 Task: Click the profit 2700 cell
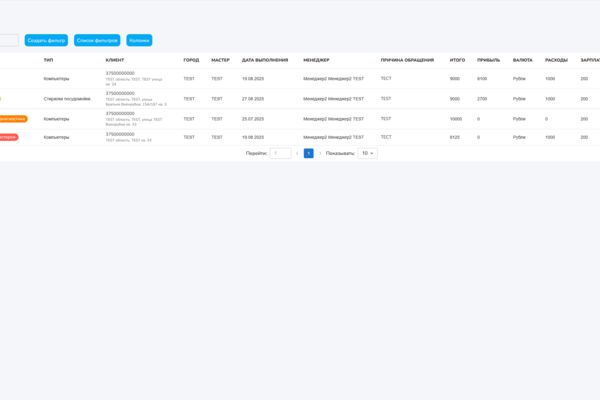point(482,99)
